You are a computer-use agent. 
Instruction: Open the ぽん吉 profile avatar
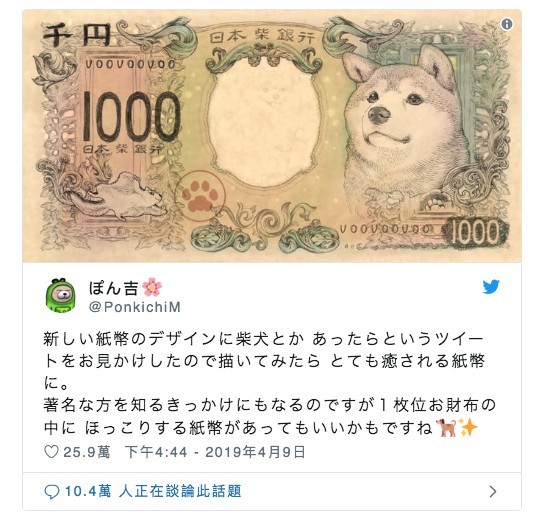[x=61, y=295]
